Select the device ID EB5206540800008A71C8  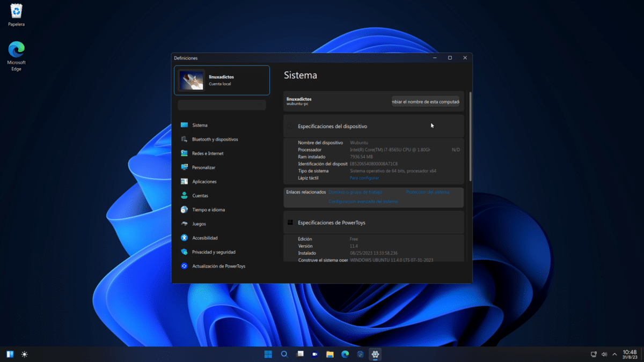(374, 164)
